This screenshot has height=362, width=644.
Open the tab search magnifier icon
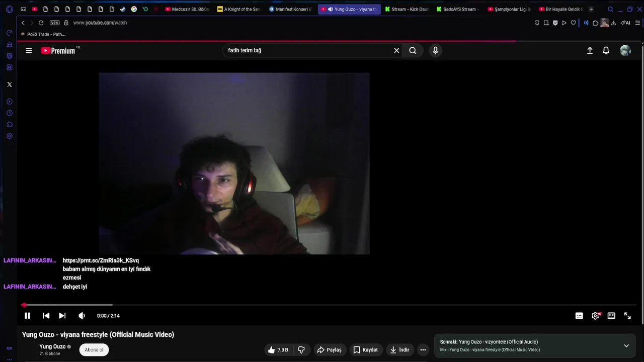pos(610,9)
